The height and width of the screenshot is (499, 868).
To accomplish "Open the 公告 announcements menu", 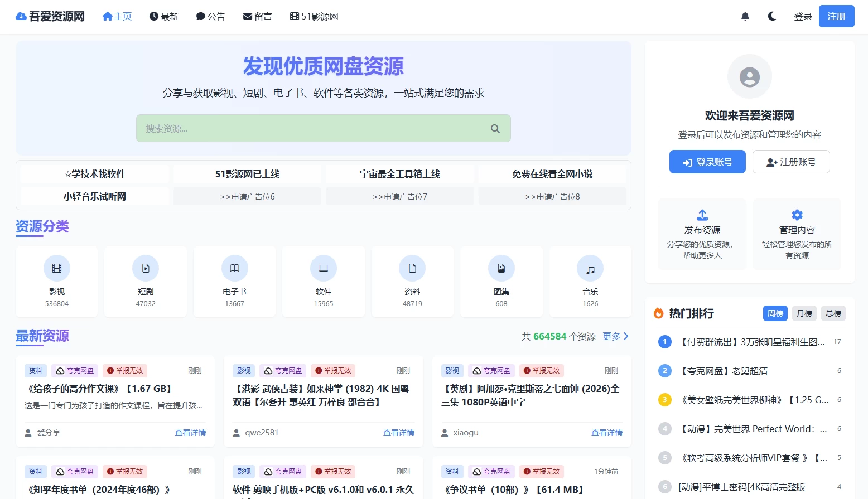I will (211, 16).
